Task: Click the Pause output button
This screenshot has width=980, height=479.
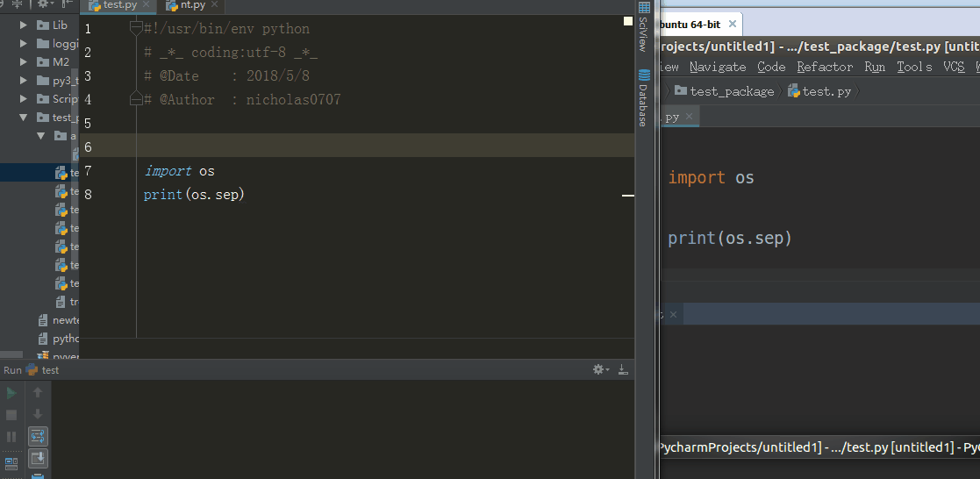Action: coord(11,437)
